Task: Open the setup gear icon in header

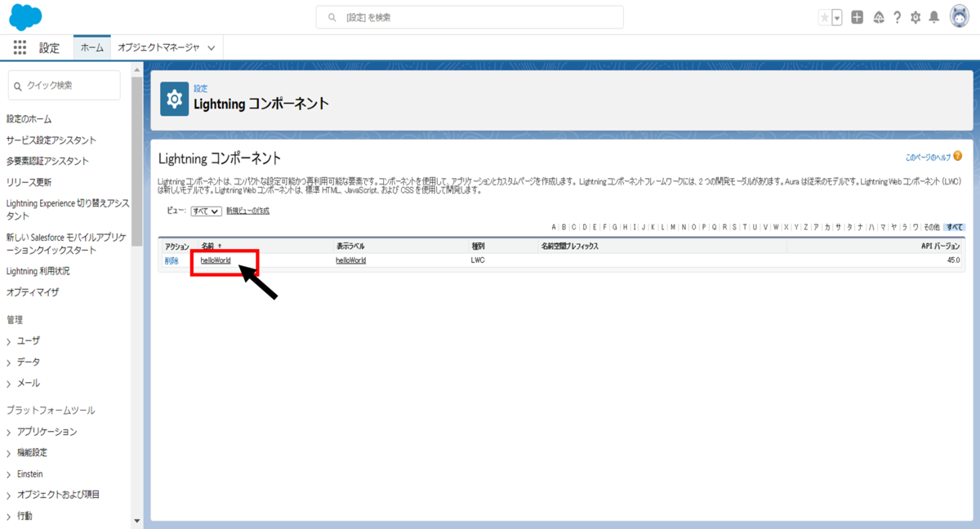Action: point(915,17)
